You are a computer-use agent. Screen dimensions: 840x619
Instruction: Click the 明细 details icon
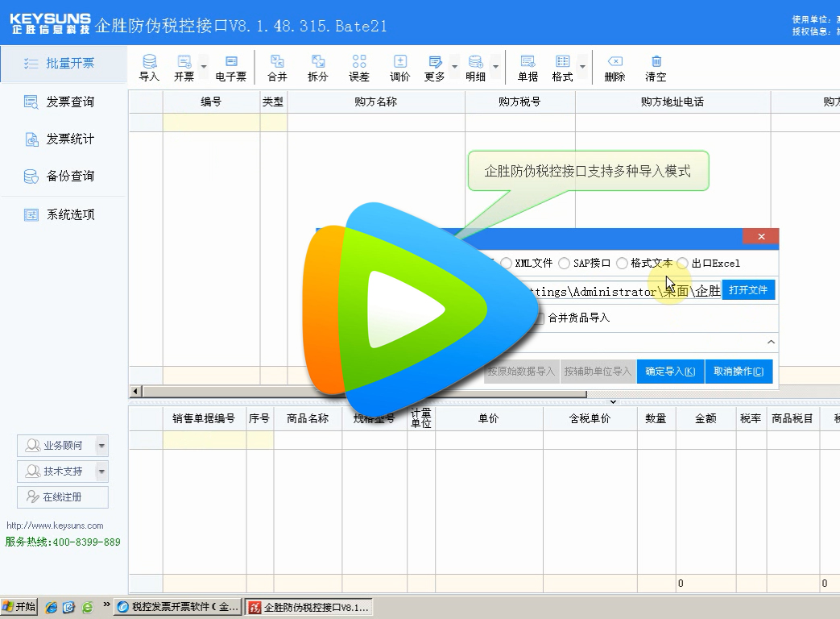[x=475, y=68]
